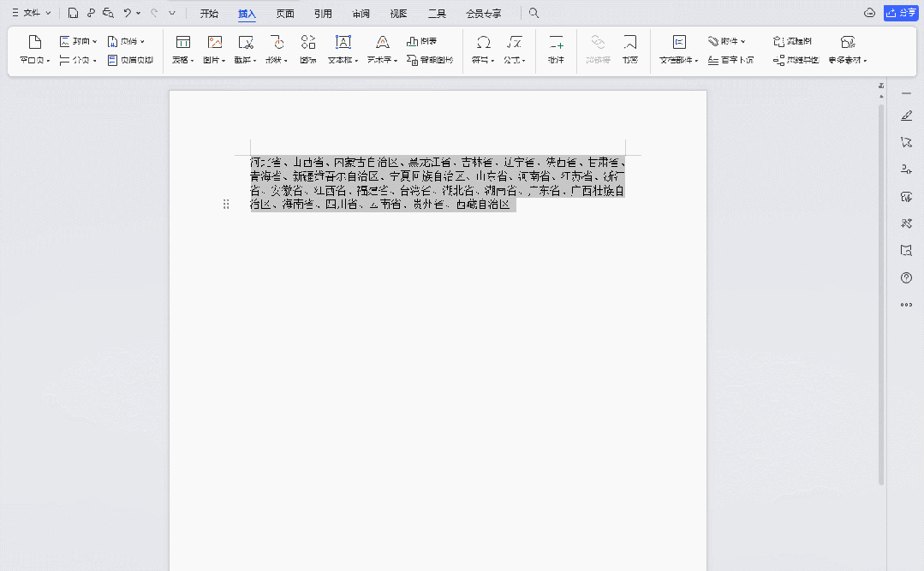The image size is (924, 571).
Task: Open the 附件 attachment dropdown
Action: coord(727,41)
